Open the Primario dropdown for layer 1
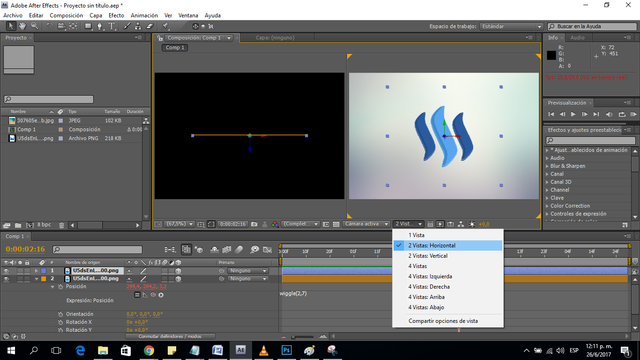The height and width of the screenshot is (360, 640). coord(248,271)
